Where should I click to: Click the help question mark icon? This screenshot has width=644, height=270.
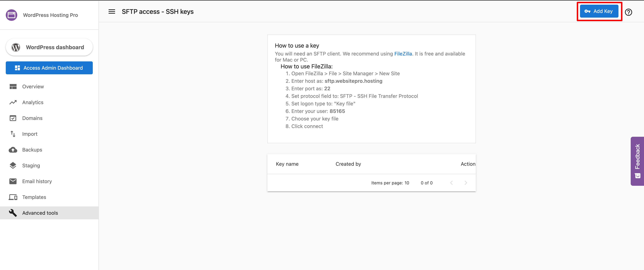tap(628, 12)
